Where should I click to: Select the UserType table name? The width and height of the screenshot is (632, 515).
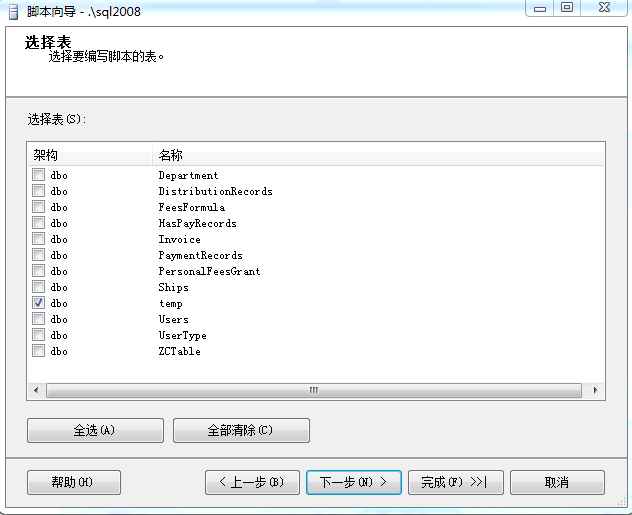click(x=183, y=336)
